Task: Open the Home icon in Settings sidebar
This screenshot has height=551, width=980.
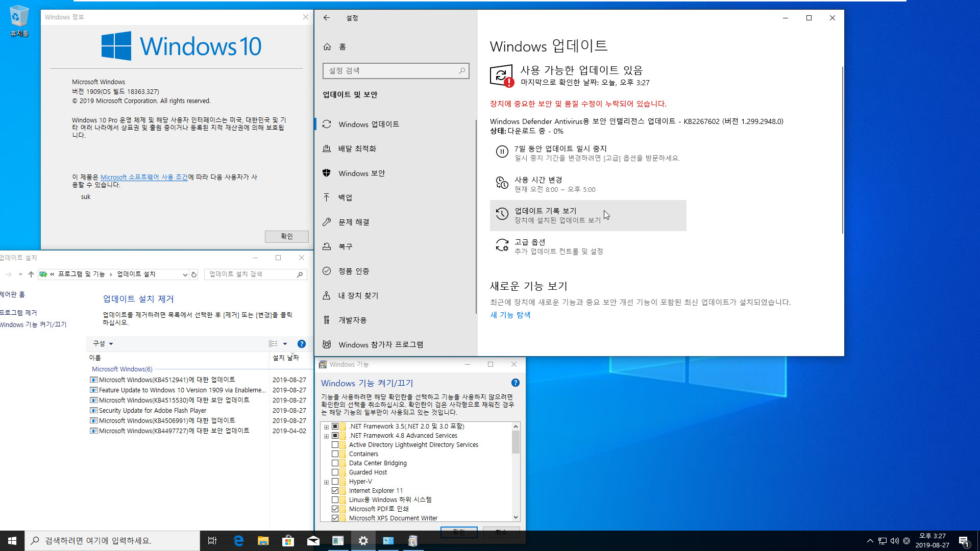Action: 327,47
